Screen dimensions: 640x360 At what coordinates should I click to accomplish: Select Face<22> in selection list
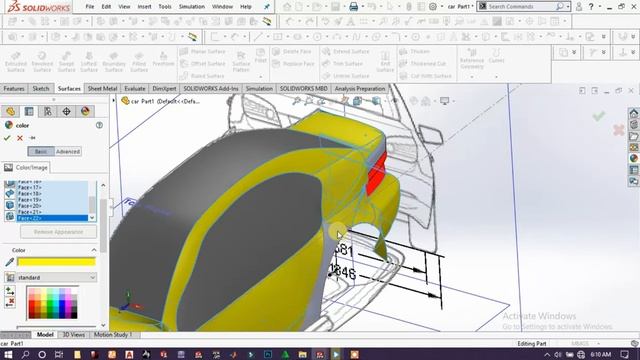(x=52, y=218)
